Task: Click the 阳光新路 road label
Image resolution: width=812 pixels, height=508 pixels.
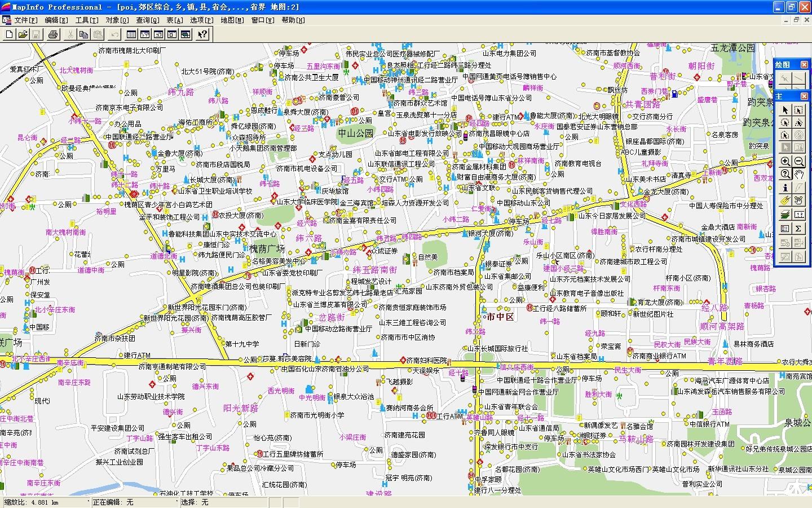Action: point(241,408)
